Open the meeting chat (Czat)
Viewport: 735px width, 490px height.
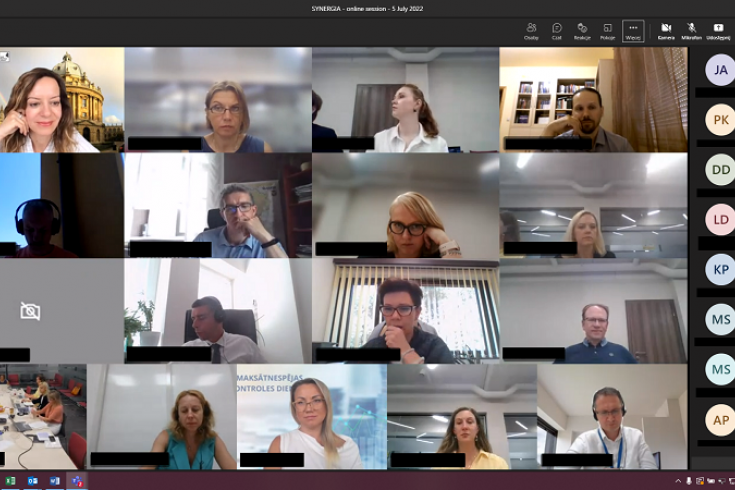557,31
